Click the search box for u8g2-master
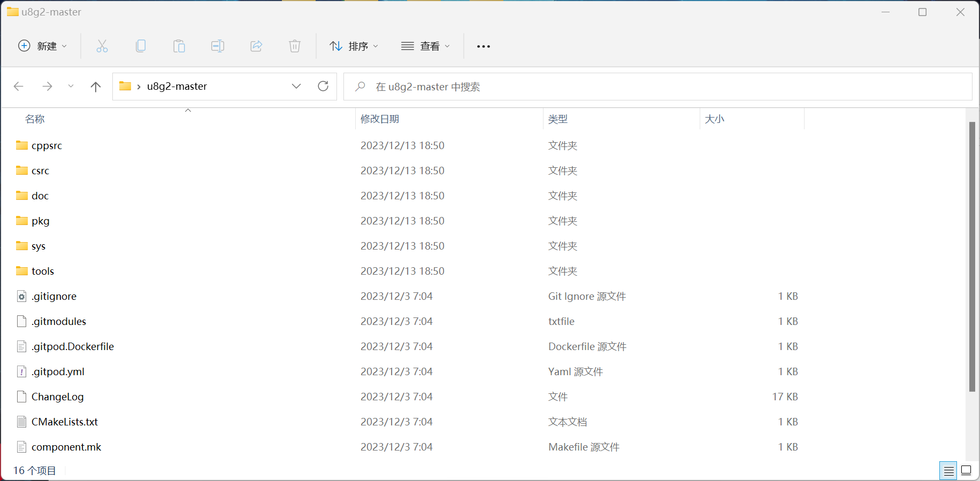Viewport: 980px width, 481px height. coord(658,87)
